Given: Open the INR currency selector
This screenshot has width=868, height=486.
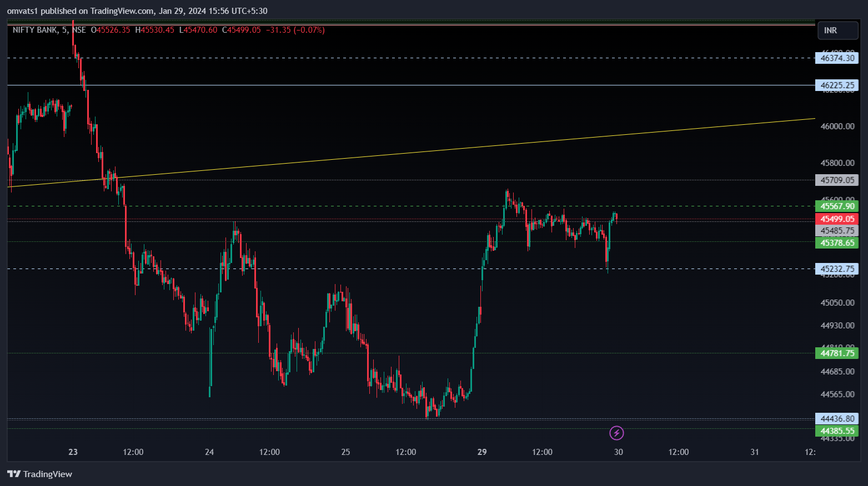Looking at the screenshot, I should [x=837, y=31].
